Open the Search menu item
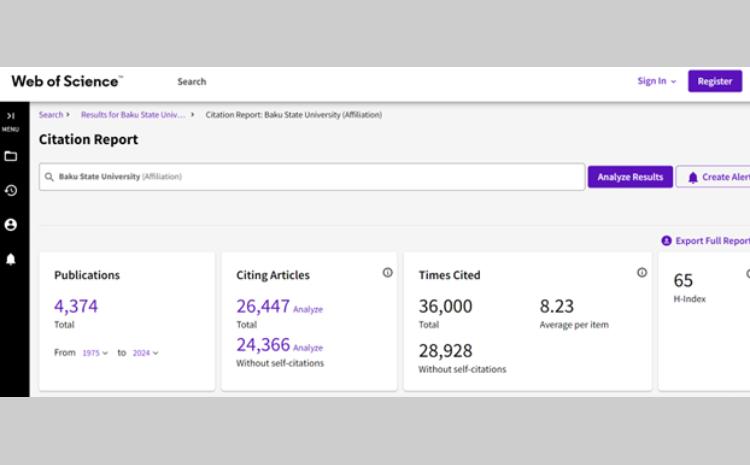This screenshot has width=750, height=465. coord(191,82)
